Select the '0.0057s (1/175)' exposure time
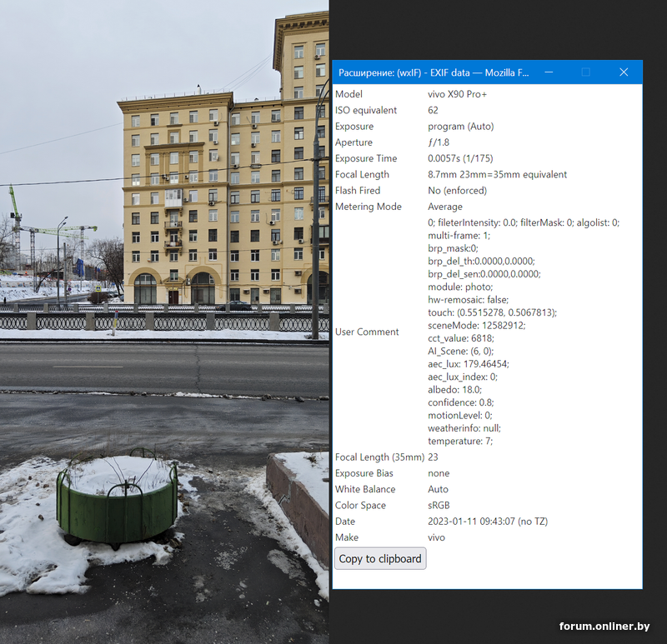This screenshot has width=667, height=644. click(460, 158)
